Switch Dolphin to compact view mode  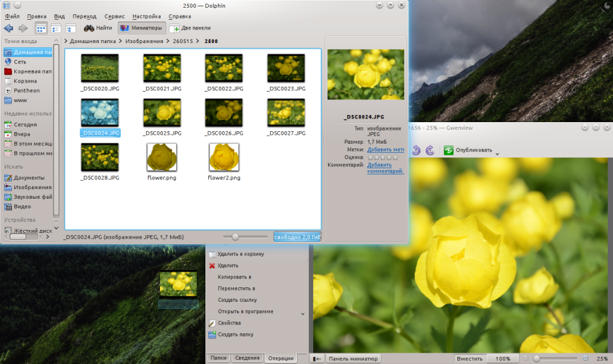56,28
